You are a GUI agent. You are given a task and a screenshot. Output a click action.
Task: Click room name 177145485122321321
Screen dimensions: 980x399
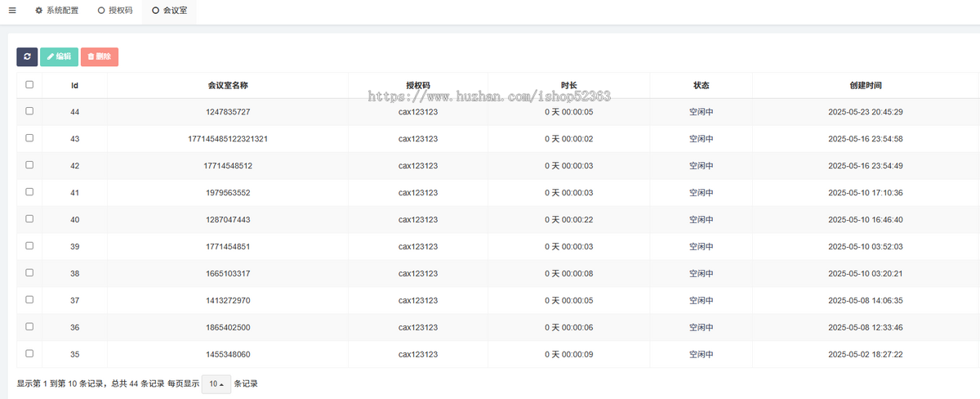(x=228, y=139)
